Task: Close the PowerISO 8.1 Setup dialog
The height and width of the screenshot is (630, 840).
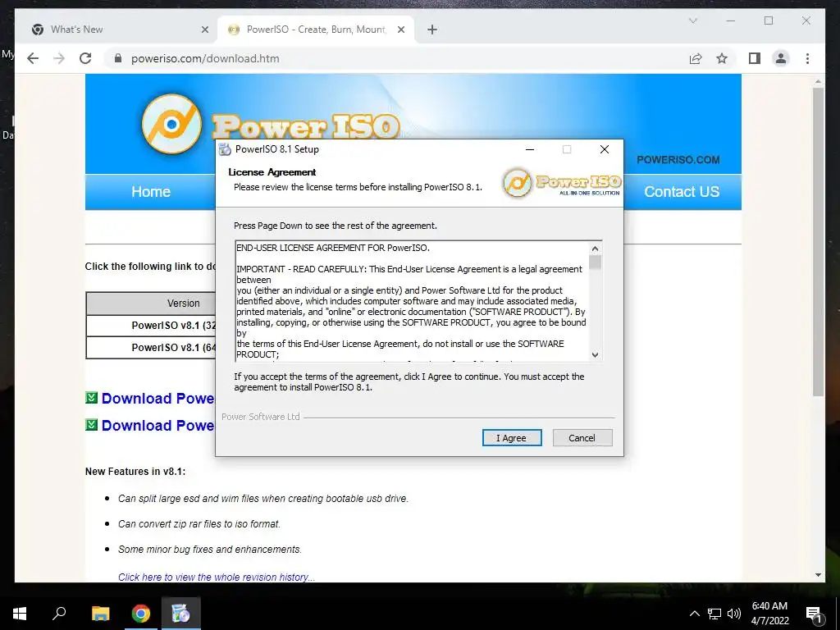Action: (605, 149)
